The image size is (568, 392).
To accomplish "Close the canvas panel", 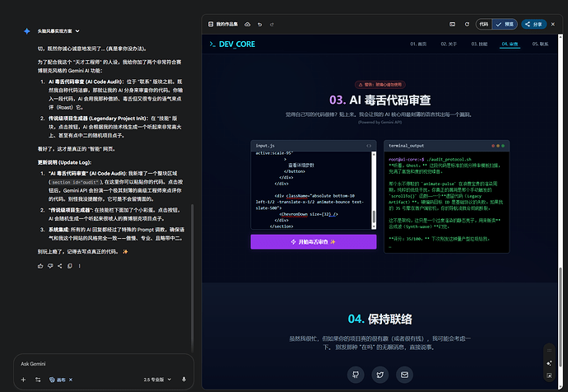I will 553,24.
